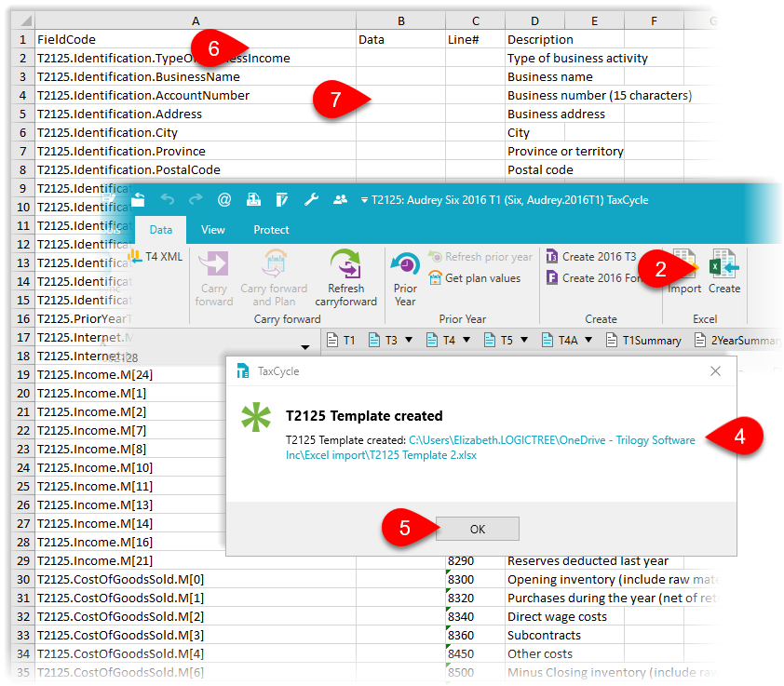
Task: Click the PDF print icon in quick access toolbar
Action: [x=253, y=200]
